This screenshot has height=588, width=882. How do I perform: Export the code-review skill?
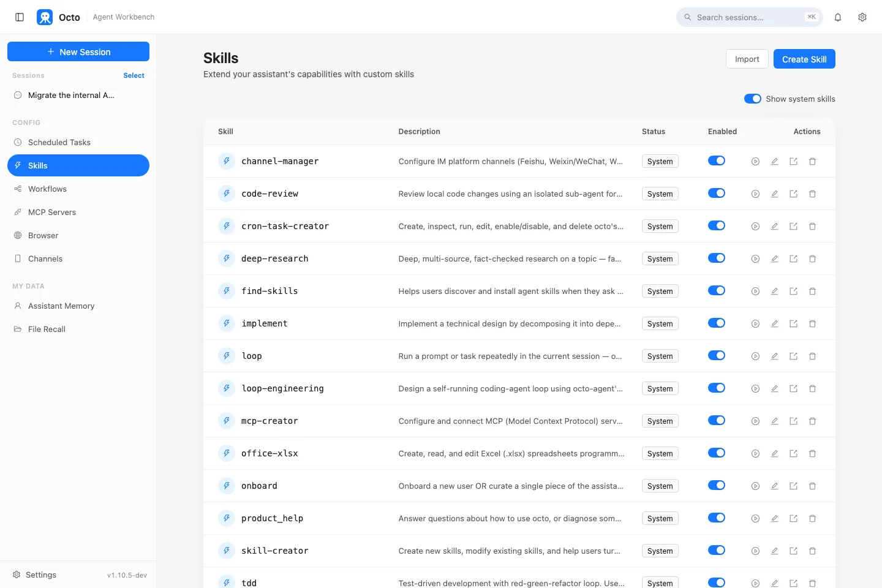[x=793, y=194]
